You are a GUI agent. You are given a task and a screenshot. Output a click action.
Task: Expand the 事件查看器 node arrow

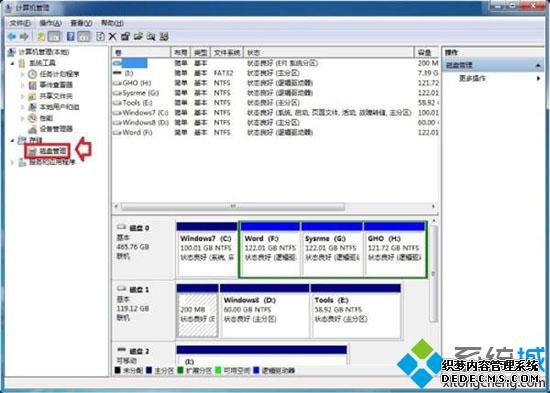click(x=23, y=85)
